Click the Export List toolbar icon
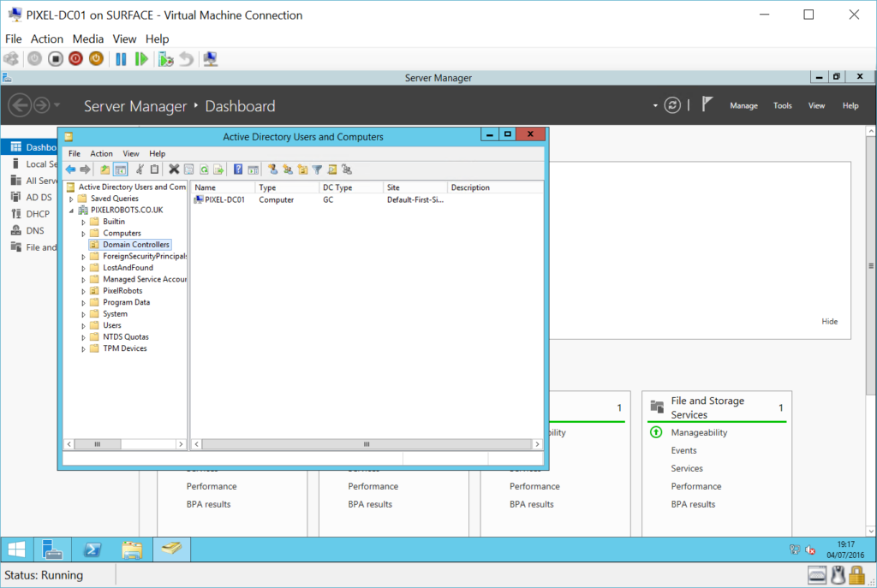The image size is (877, 588). [x=219, y=169]
